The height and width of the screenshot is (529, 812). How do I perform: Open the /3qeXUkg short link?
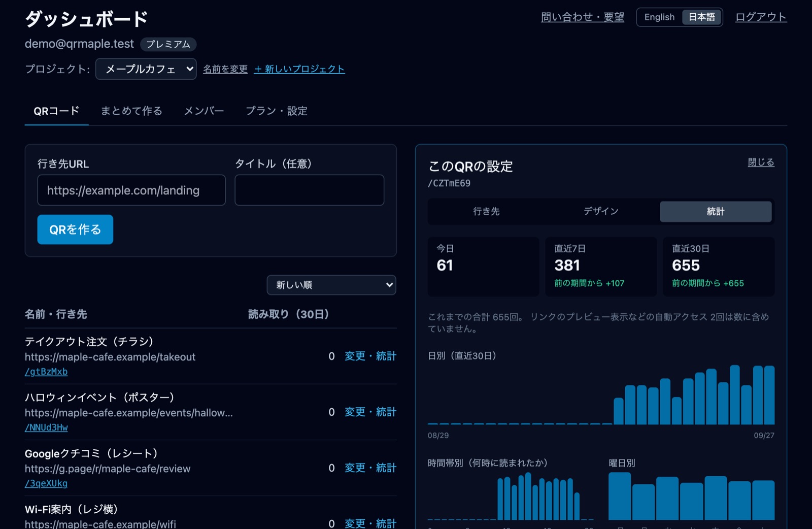pos(46,483)
